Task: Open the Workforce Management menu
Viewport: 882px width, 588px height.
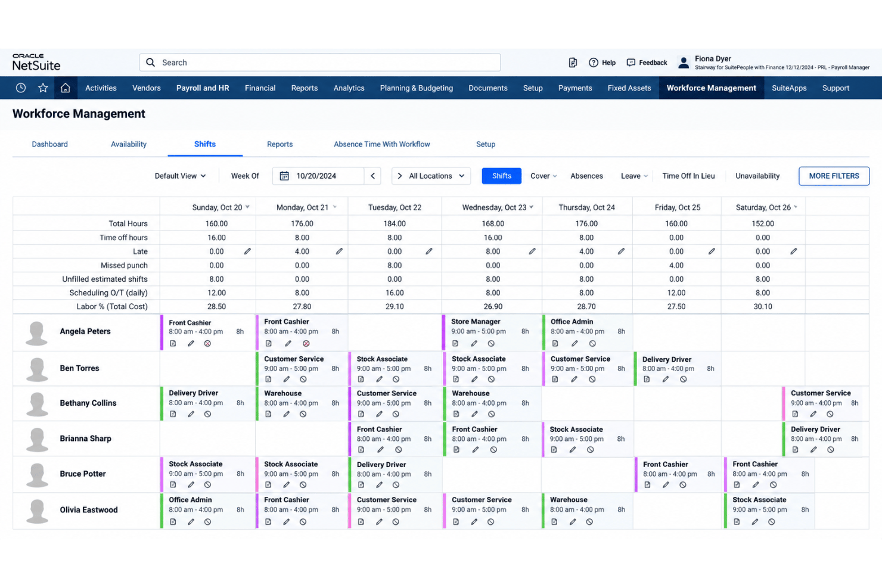Action: coord(712,88)
